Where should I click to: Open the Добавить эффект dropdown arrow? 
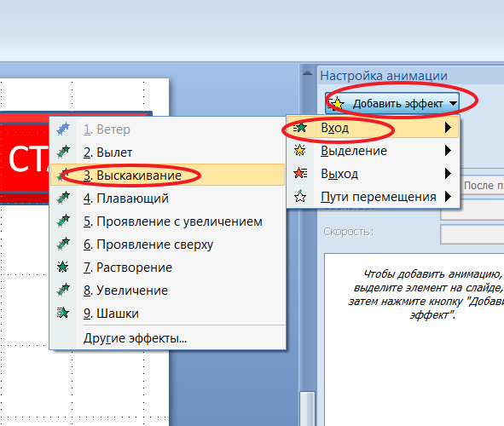point(453,104)
